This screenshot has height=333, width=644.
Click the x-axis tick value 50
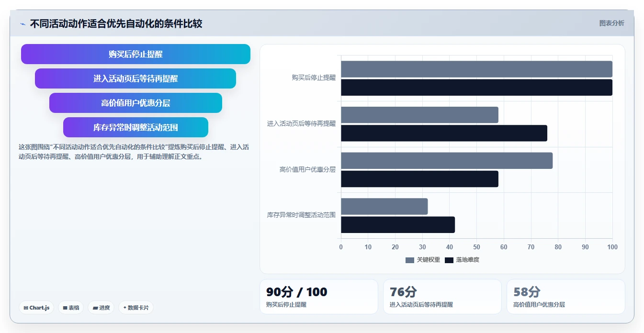(476, 247)
